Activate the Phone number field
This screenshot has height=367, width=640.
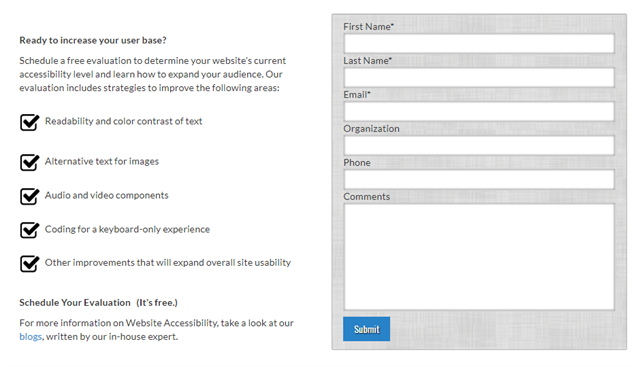pos(479,179)
